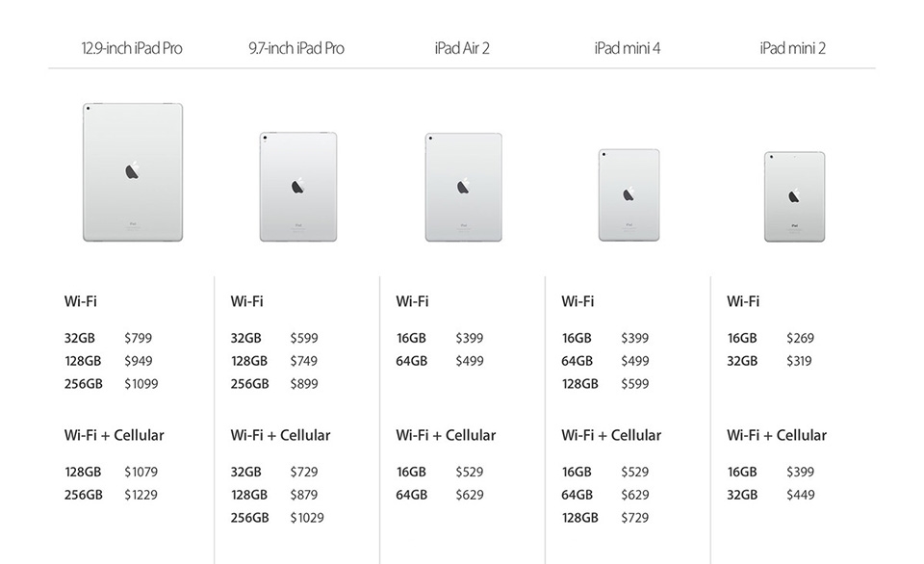924x564 pixels.
Task: Click iPad Air 2 Wi-Fi 16GB $399 price
Action: [469, 338]
